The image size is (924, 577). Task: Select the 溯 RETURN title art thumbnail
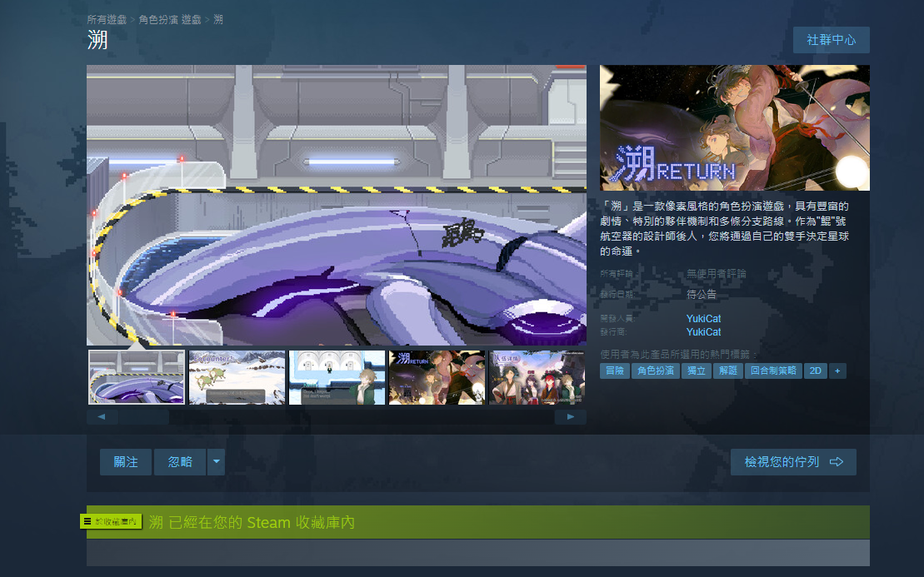click(x=437, y=377)
